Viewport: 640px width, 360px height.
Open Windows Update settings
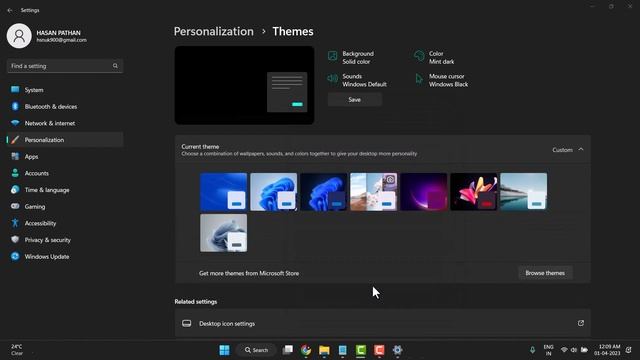pos(64,257)
